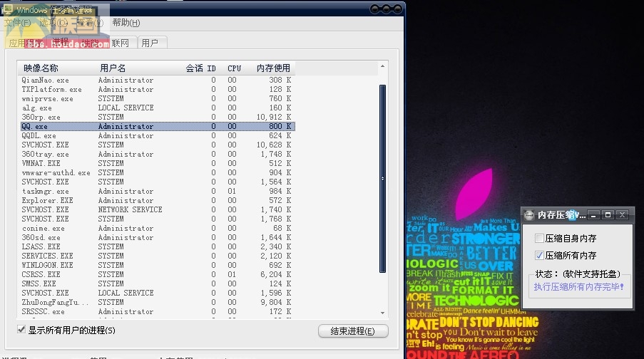Select the 360sd.exe process row
Image resolution: width=644 pixels, height=359 pixels.
[x=158, y=238]
